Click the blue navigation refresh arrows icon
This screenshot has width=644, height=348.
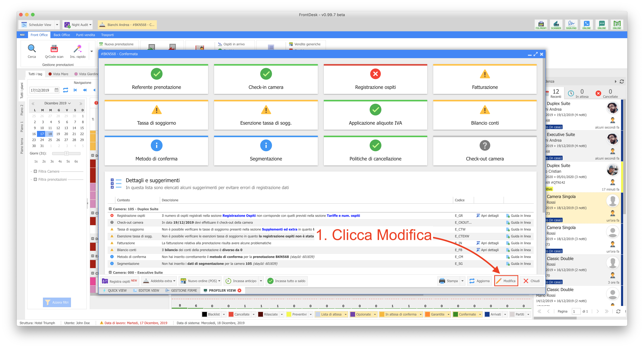click(x=65, y=90)
